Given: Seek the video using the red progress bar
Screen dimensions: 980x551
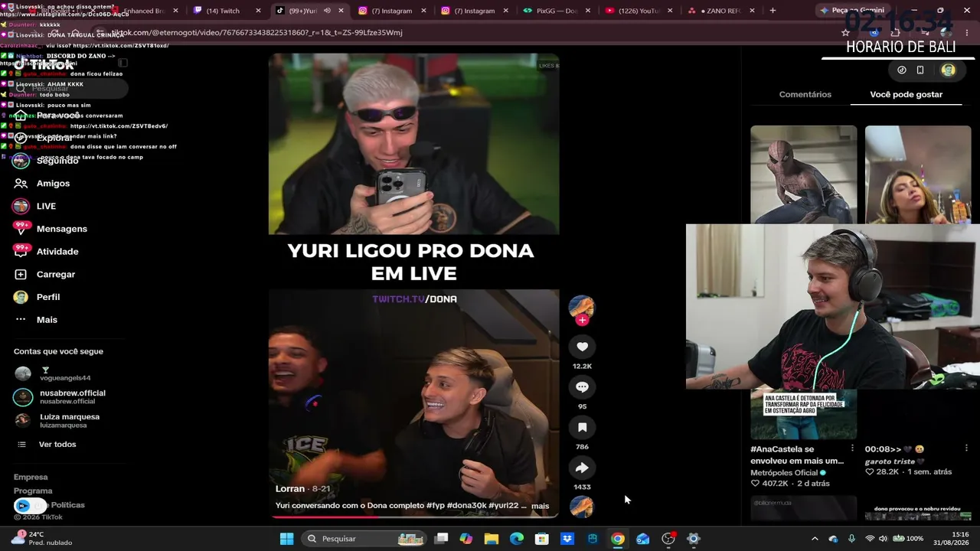Looking at the screenshot, I should pos(413,517).
